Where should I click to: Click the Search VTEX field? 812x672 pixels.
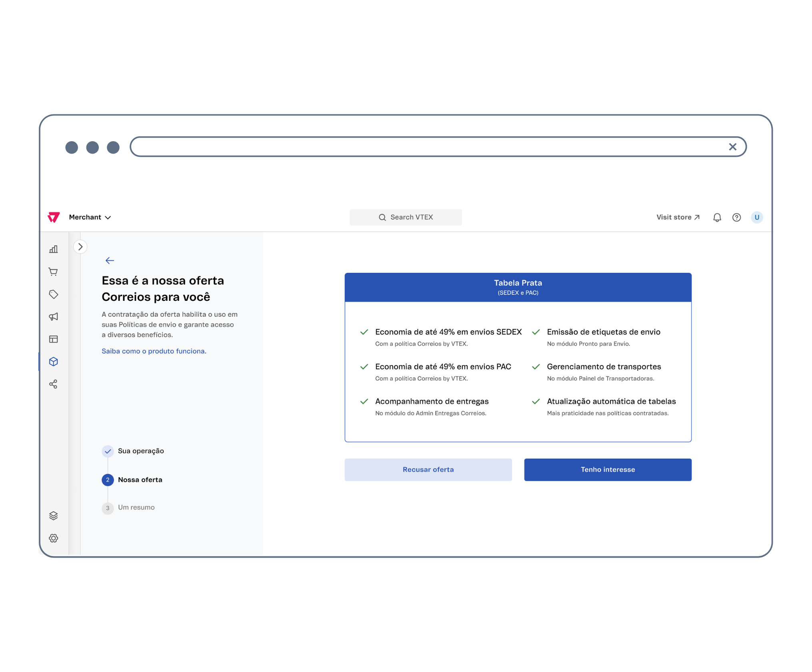(406, 217)
